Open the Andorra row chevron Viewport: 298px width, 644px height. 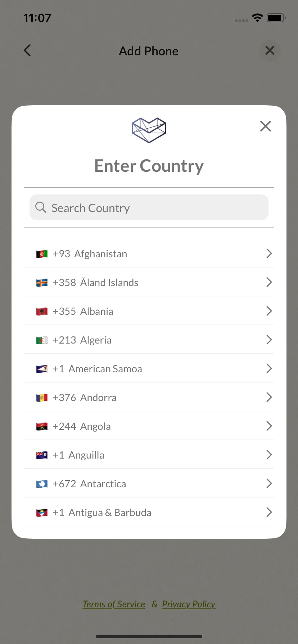click(269, 397)
